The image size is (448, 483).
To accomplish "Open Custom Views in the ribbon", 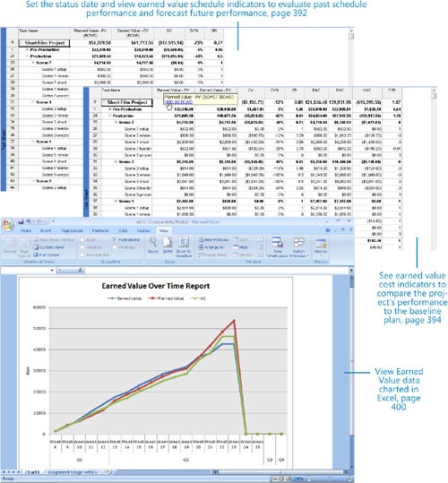I will coord(49,247).
